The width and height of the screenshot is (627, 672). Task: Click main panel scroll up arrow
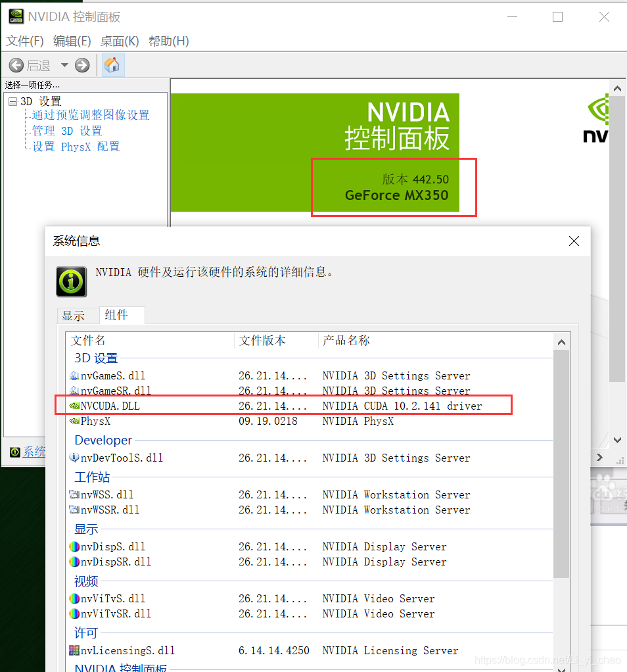(x=617, y=89)
